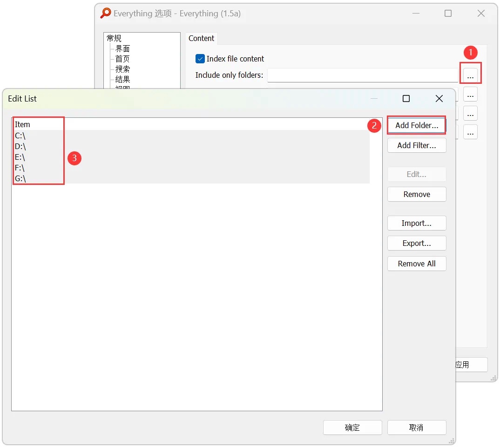Close the Everything options window
Screen dimensions: 500x448
[481, 14]
